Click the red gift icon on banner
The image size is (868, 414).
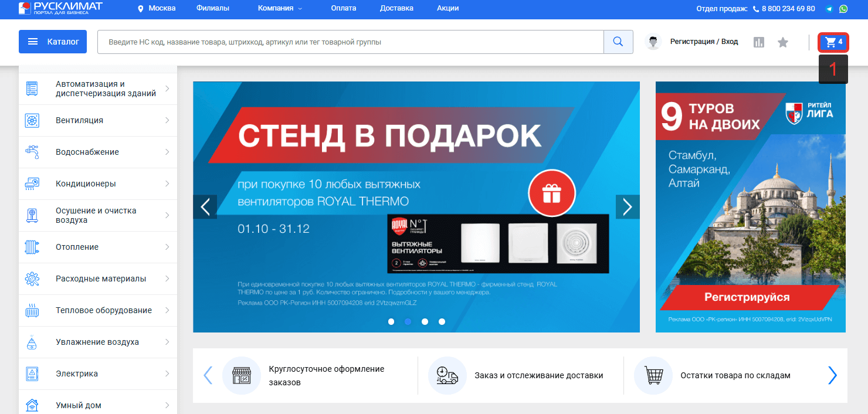[552, 193]
